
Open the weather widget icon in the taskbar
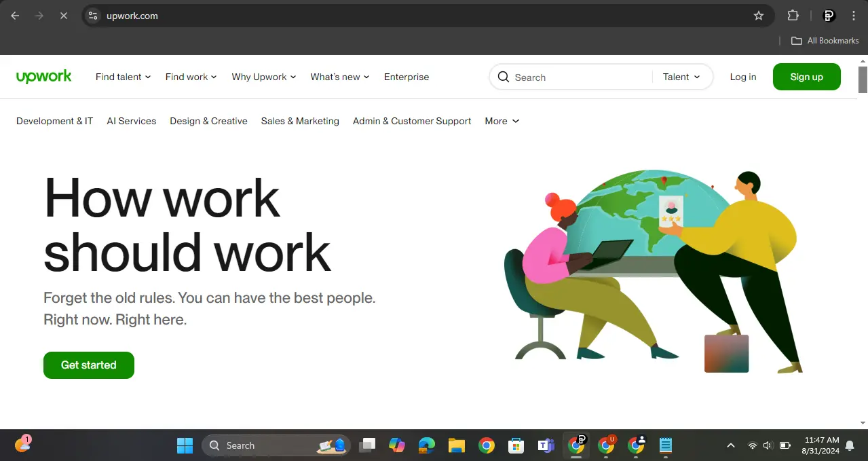(23, 444)
